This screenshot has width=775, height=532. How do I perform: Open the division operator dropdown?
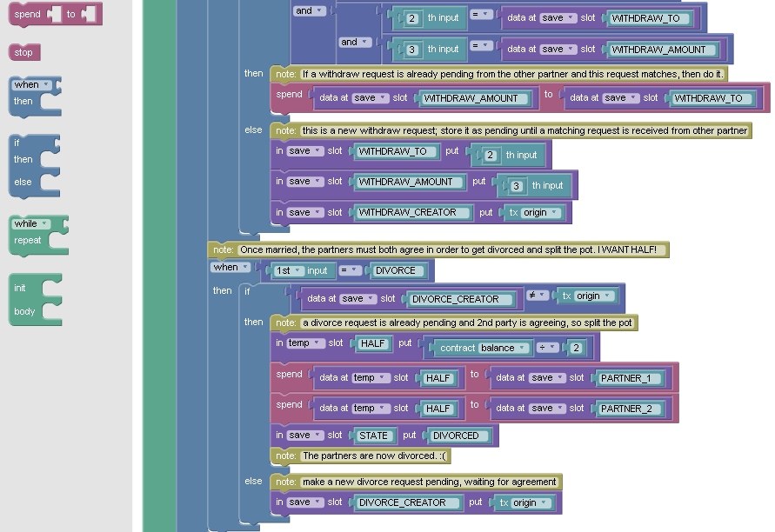[x=547, y=348]
